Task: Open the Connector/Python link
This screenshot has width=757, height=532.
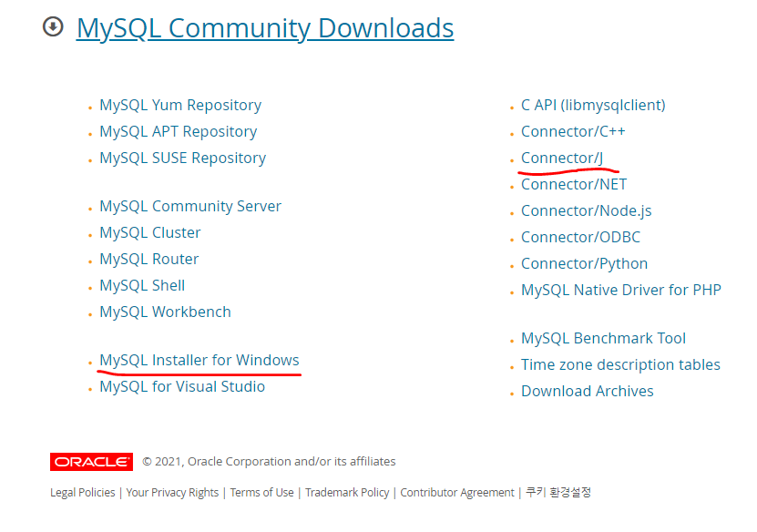Action: pos(584,264)
